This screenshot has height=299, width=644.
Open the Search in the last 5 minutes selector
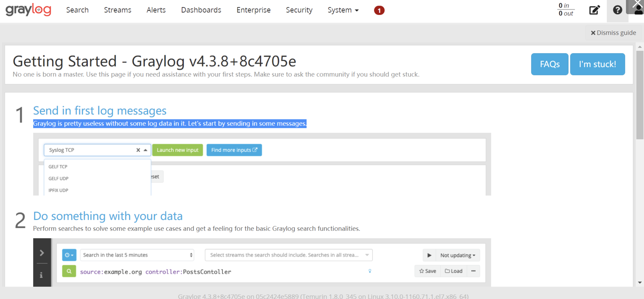[x=137, y=255]
